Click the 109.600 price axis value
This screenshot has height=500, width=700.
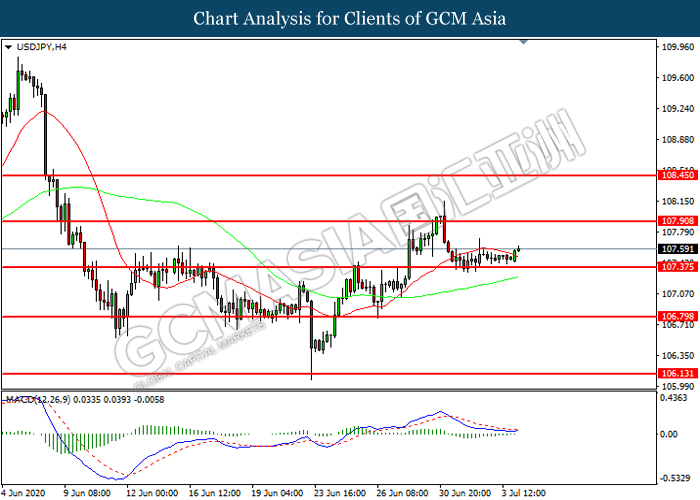(678, 78)
